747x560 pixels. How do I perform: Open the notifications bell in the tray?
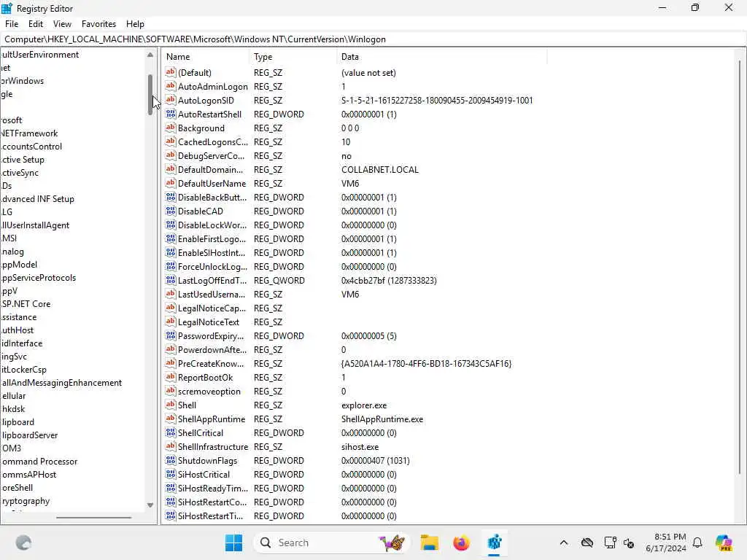(x=697, y=542)
